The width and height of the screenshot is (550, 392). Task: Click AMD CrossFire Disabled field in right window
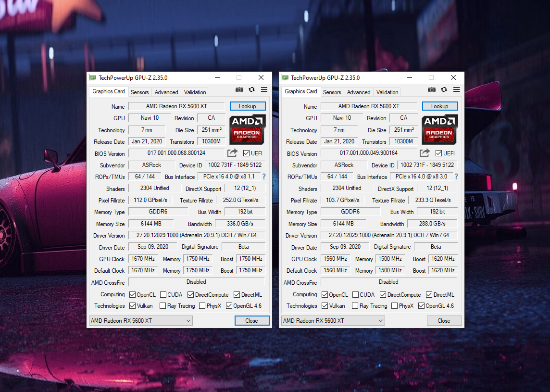click(x=388, y=282)
